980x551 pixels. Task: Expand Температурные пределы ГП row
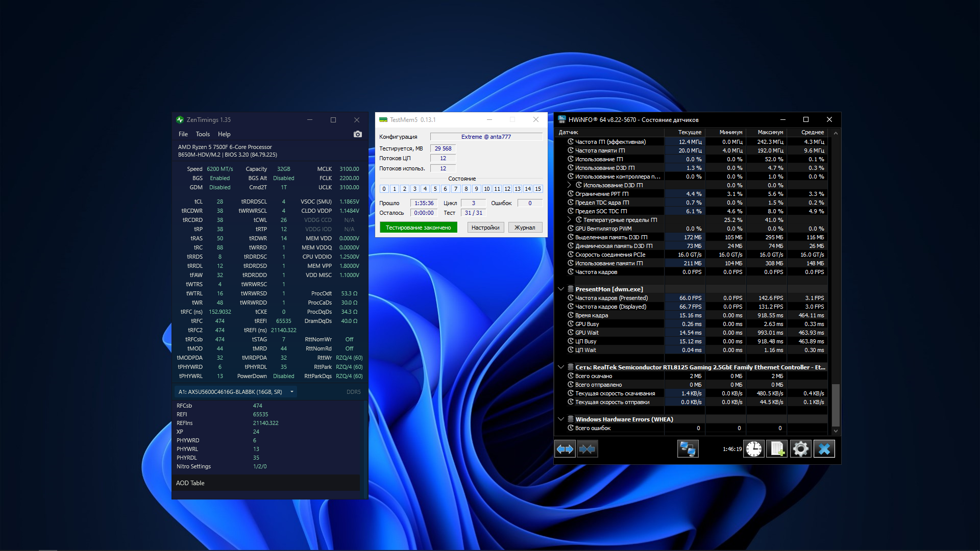[x=569, y=220]
